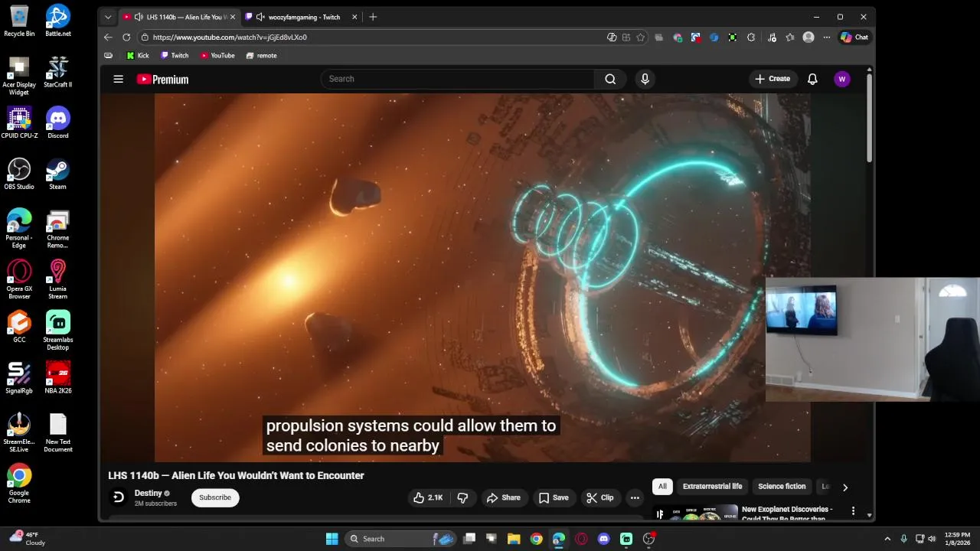Open Edge extensions puzzle icon
This screenshot has width=980, height=551.
(751, 37)
